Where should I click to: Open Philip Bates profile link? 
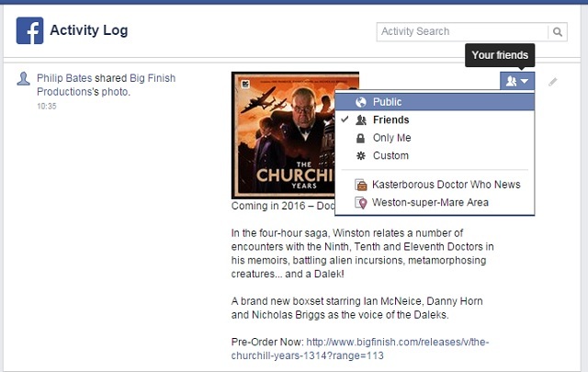[x=64, y=78]
